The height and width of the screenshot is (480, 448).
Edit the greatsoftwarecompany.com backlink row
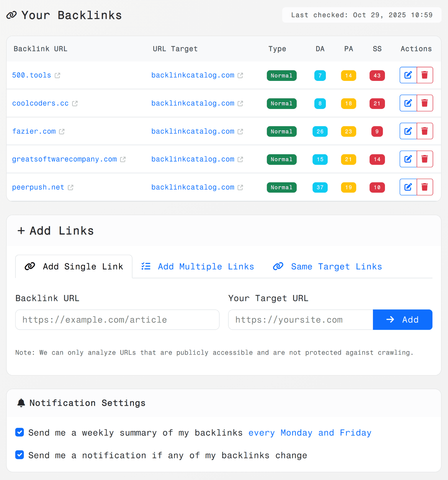point(408,159)
